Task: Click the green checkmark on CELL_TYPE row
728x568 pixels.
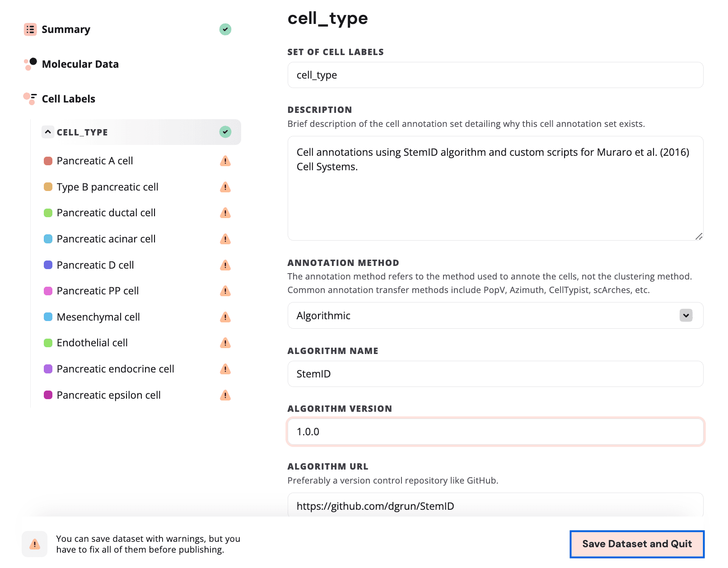Action: click(225, 132)
